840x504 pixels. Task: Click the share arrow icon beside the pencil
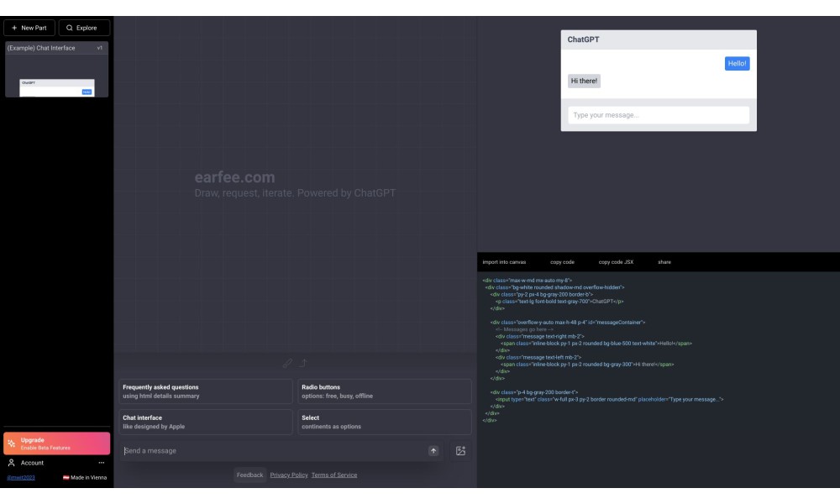pyautogui.click(x=303, y=363)
